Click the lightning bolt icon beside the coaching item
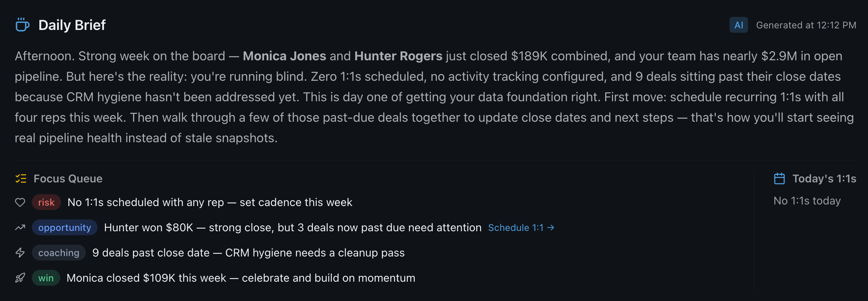 [20, 253]
